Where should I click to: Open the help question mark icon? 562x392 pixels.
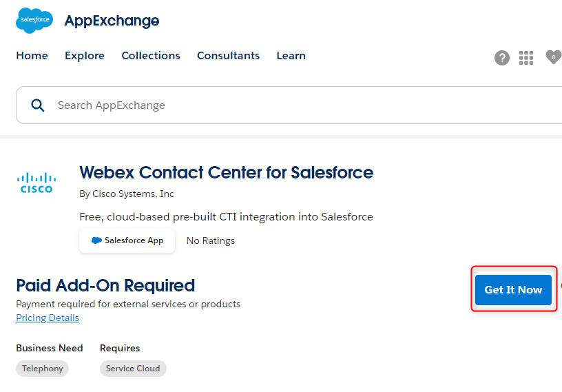tap(502, 58)
